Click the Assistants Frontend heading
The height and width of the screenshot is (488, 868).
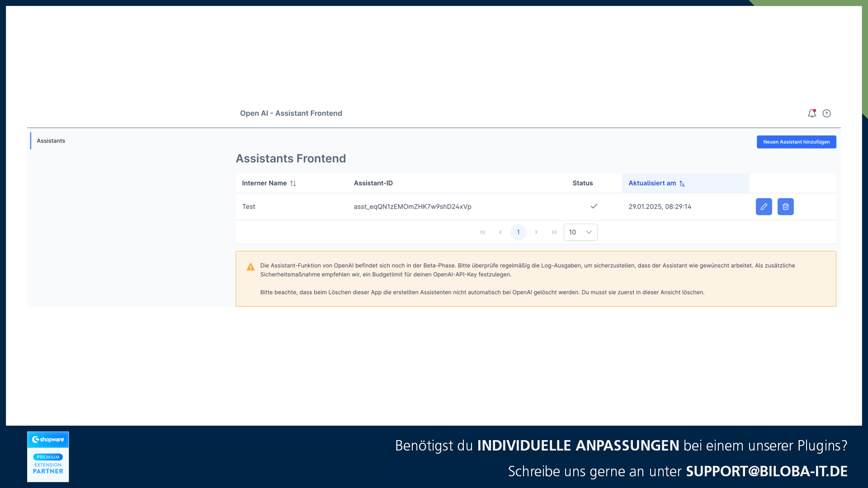pyautogui.click(x=291, y=159)
